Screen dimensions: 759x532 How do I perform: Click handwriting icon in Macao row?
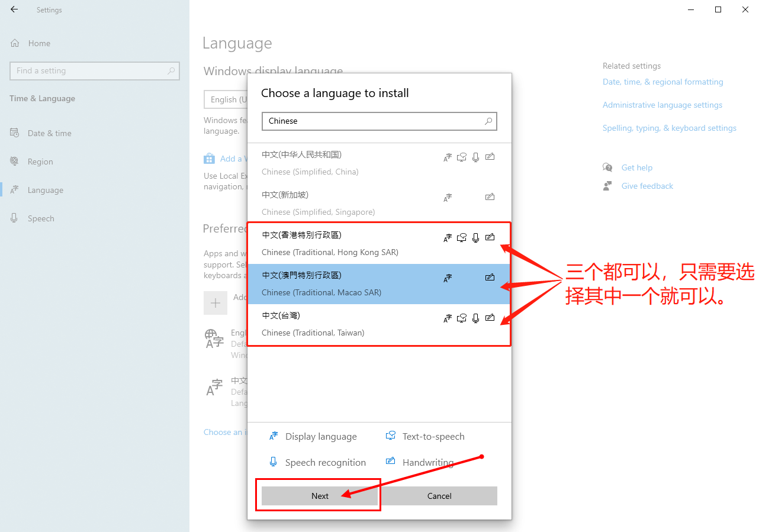pyautogui.click(x=490, y=278)
